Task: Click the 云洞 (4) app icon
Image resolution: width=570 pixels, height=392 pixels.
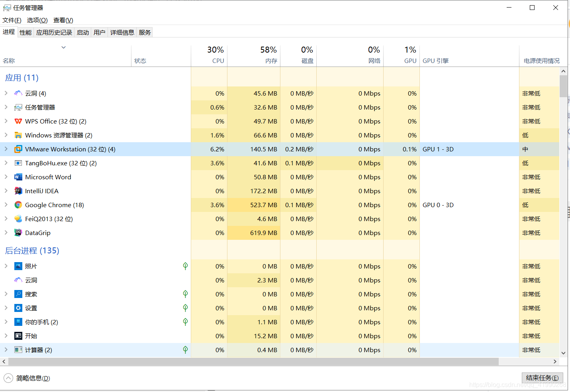Action: pos(18,93)
